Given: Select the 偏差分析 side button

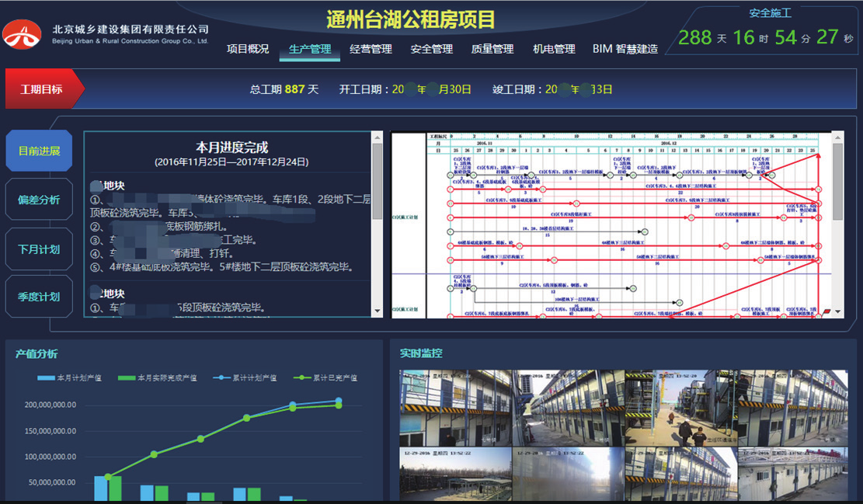Looking at the screenshot, I should [x=39, y=200].
